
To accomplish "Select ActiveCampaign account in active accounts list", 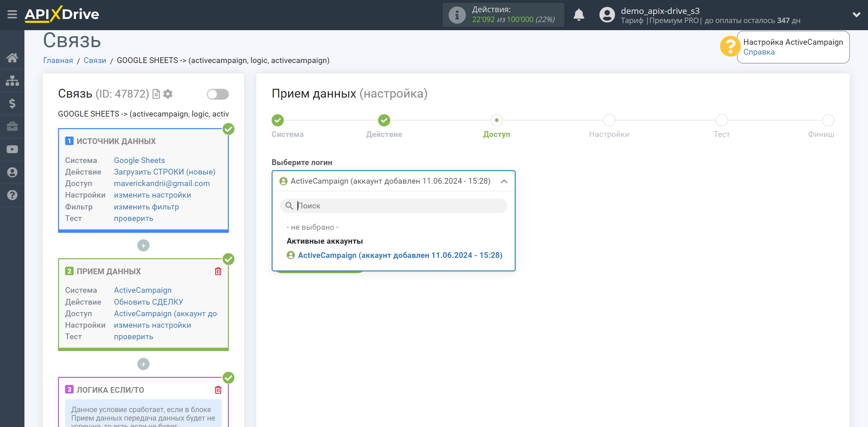I will [x=394, y=255].
